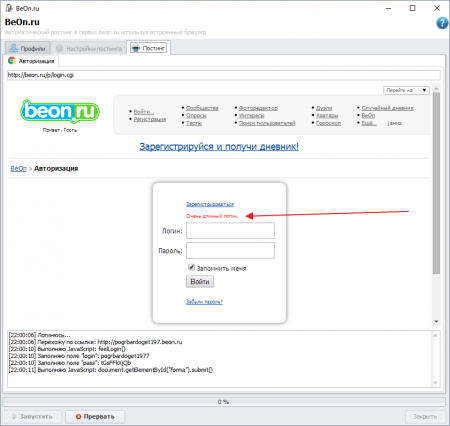Click the Запустить button
The image size is (450, 426).
pos(32,417)
